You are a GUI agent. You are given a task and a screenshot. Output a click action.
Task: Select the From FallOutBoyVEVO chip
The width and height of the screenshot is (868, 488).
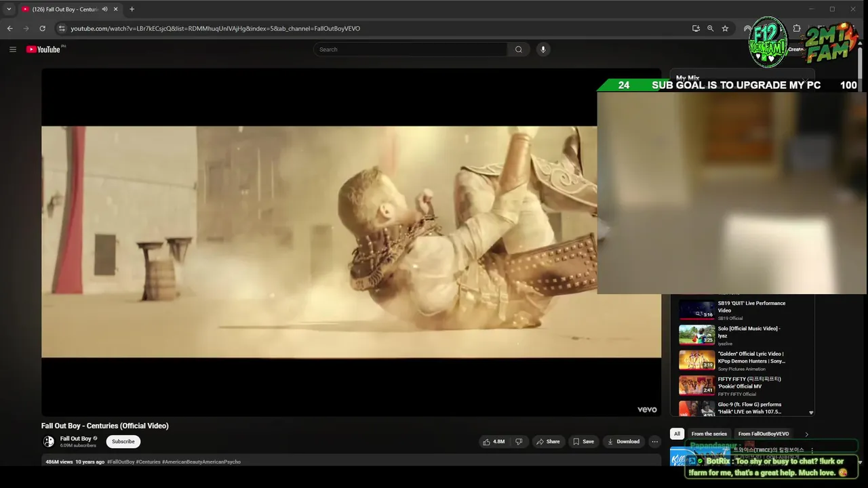pyautogui.click(x=764, y=434)
